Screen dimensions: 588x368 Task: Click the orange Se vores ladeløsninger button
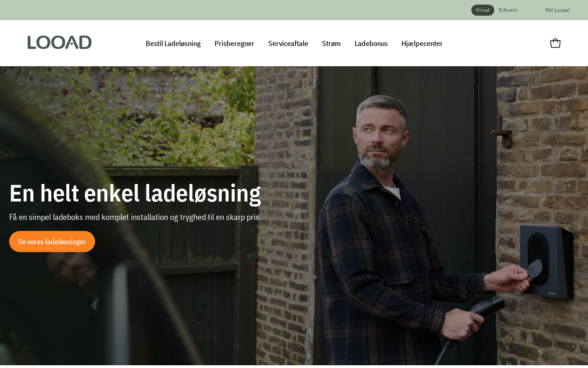point(52,241)
